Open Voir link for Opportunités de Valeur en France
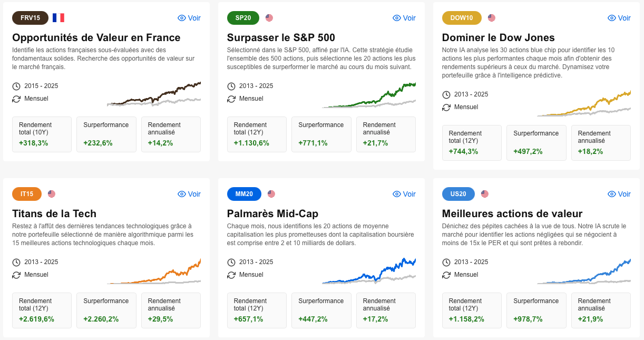Image resolution: width=644 pixels, height=340 pixels. point(189,18)
